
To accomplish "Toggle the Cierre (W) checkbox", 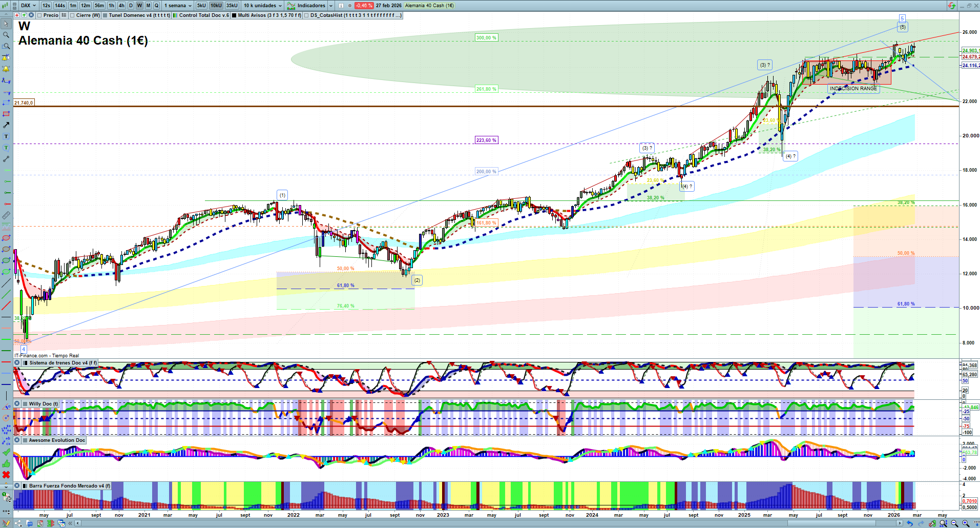I will [72, 15].
